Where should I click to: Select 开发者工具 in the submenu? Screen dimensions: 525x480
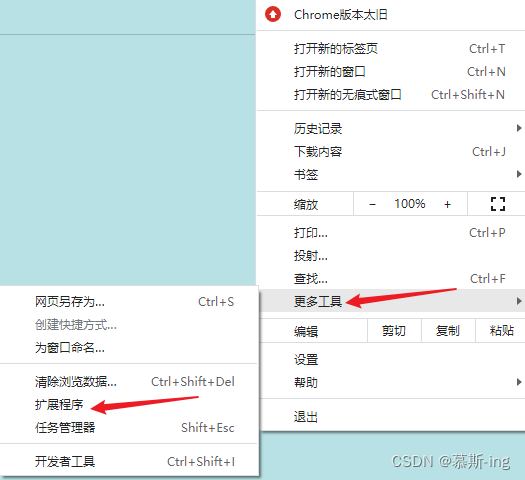129,462
